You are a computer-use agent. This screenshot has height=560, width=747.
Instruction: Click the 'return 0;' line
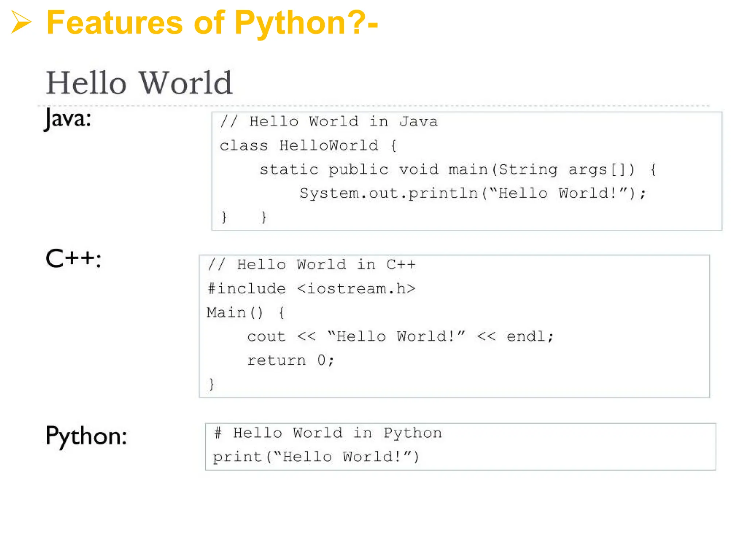(290, 361)
